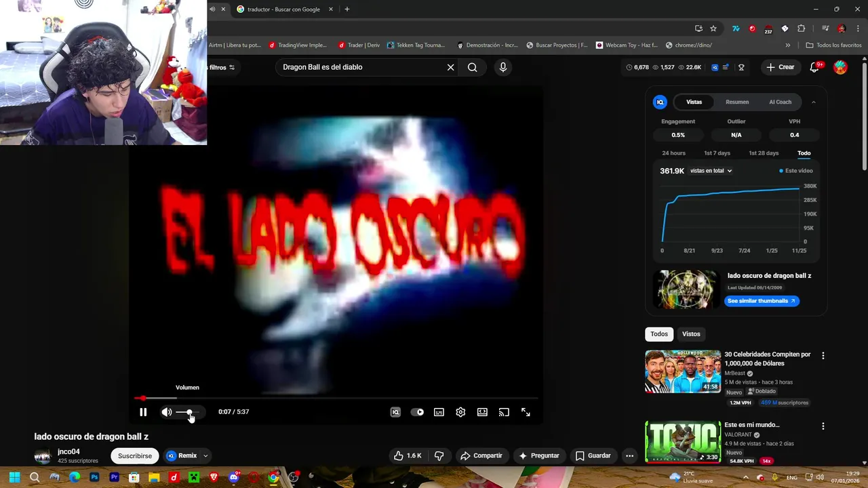Open the vidIQ trophy icon
The image size is (868, 488).
coord(741,67)
